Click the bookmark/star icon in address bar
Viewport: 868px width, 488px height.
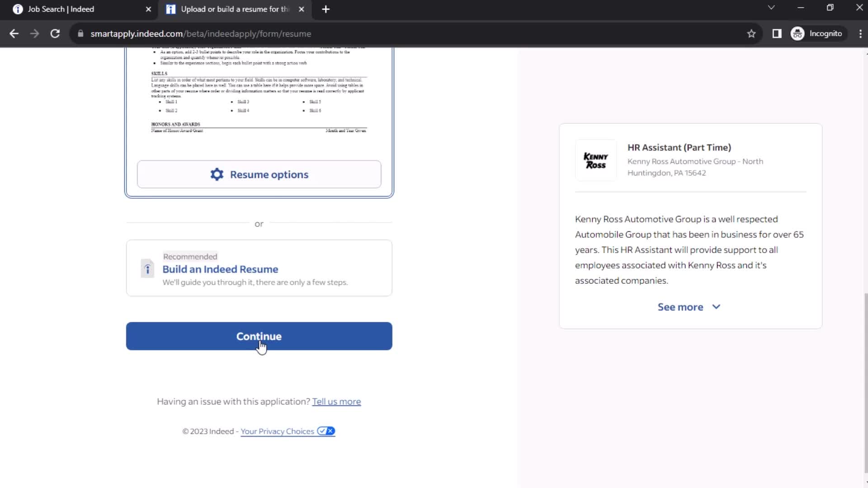tap(751, 33)
